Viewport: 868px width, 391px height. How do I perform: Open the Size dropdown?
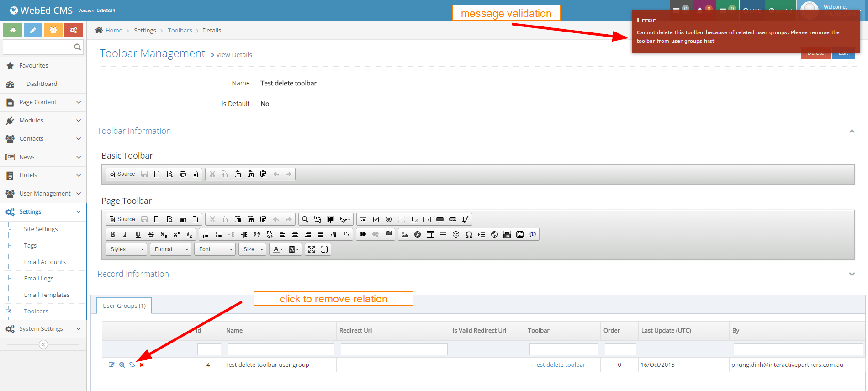tap(253, 249)
